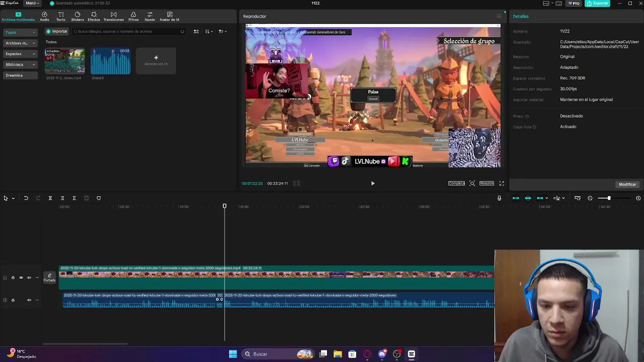Enter fullscreen preview
The height and width of the screenshot is (362, 644).
click(x=502, y=184)
